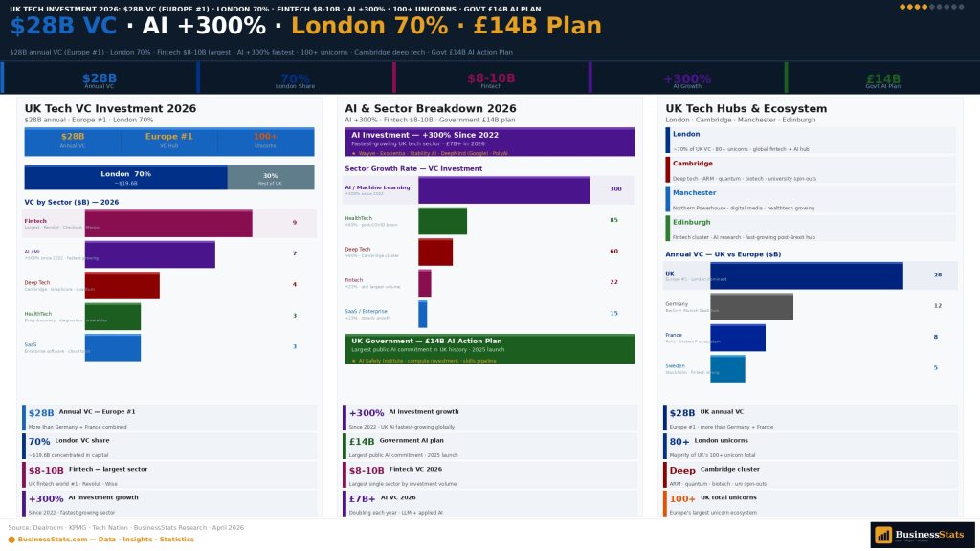The height and width of the screenshot is (551, 980).
Task: Toggle the fifth faded indicator dot top right
Action: [x=932, y=7]
